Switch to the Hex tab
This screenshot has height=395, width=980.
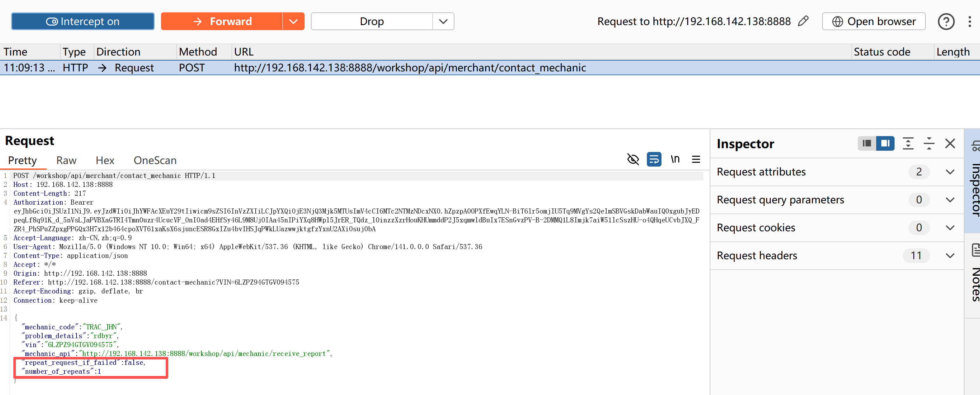click(104, 161)
